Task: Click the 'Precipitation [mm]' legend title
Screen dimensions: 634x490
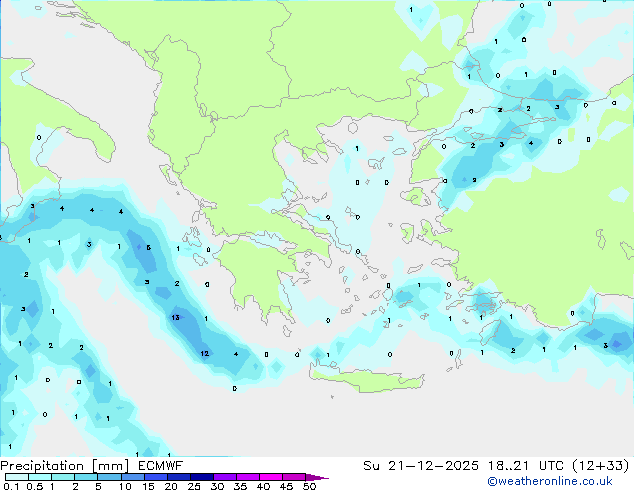Action: (65, 466)
